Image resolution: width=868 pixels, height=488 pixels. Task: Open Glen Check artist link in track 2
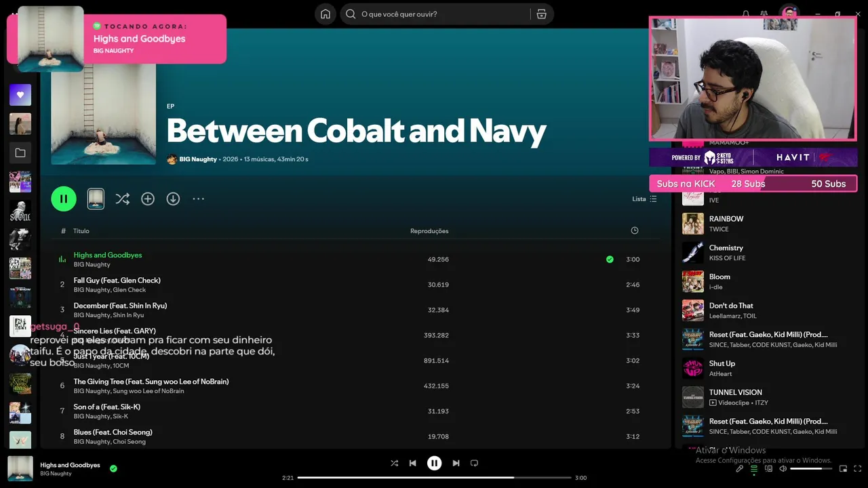[130, 290]
